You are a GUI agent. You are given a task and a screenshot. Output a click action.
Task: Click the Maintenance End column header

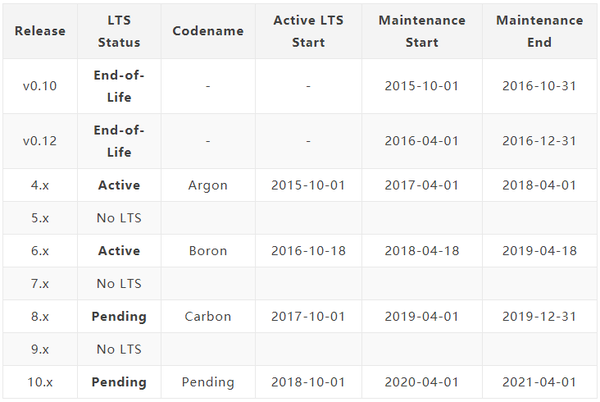click(539, 31)
